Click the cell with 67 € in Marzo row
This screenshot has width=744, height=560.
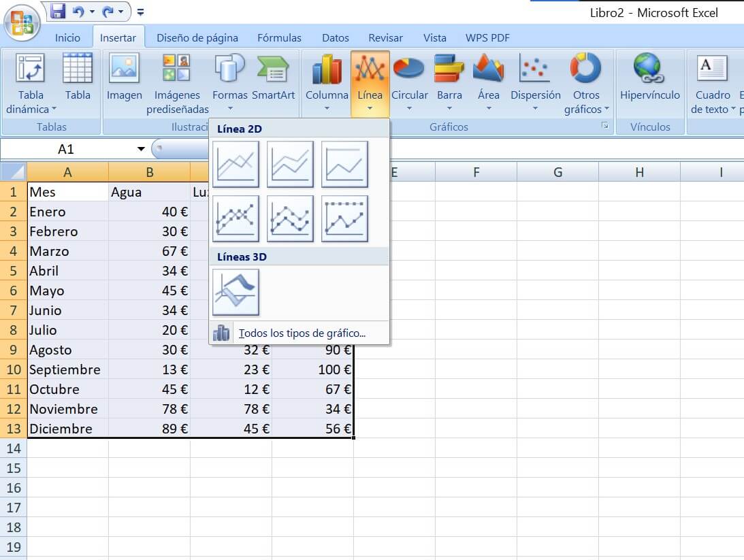pyautogui.click(x=150, y=251)
